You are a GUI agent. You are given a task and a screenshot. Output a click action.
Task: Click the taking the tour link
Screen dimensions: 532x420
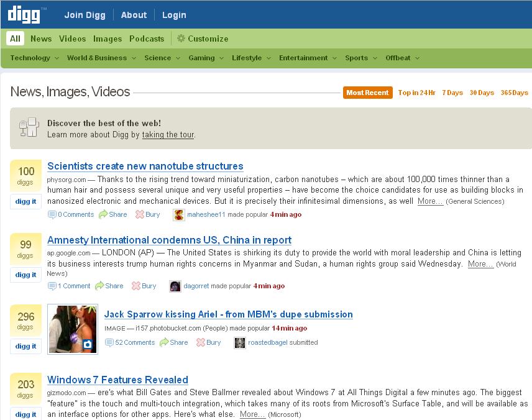tap(168, 135)
